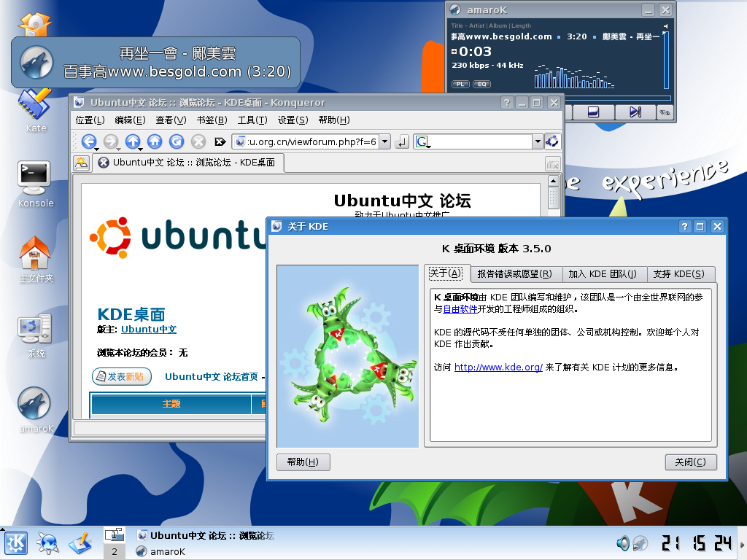747x560 pixels.
Task: Clear the Konqueror location bar
Action: [x=220, y=141]
